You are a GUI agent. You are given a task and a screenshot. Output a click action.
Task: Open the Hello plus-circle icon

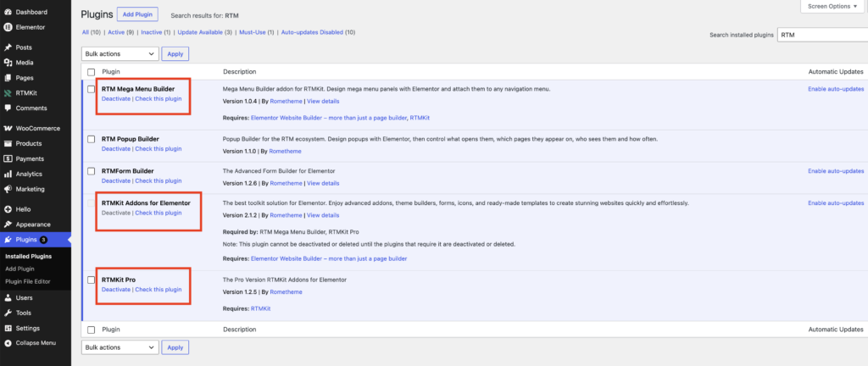pos(8,209)
